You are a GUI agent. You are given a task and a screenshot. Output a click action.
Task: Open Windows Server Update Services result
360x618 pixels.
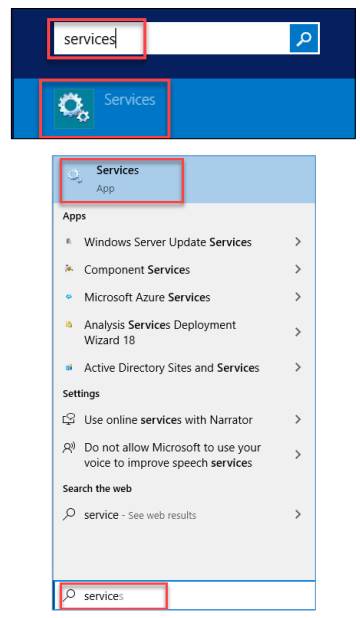(184, 242)
